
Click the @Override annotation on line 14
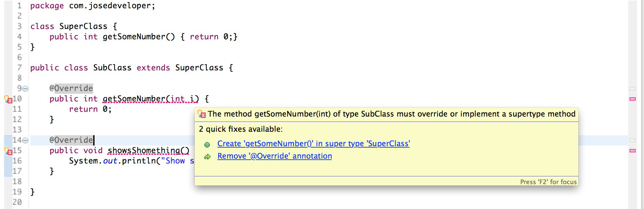point(71,140)
